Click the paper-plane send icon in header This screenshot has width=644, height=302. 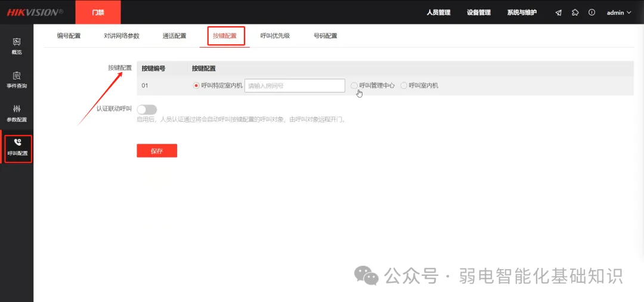(x=559, y=13)
